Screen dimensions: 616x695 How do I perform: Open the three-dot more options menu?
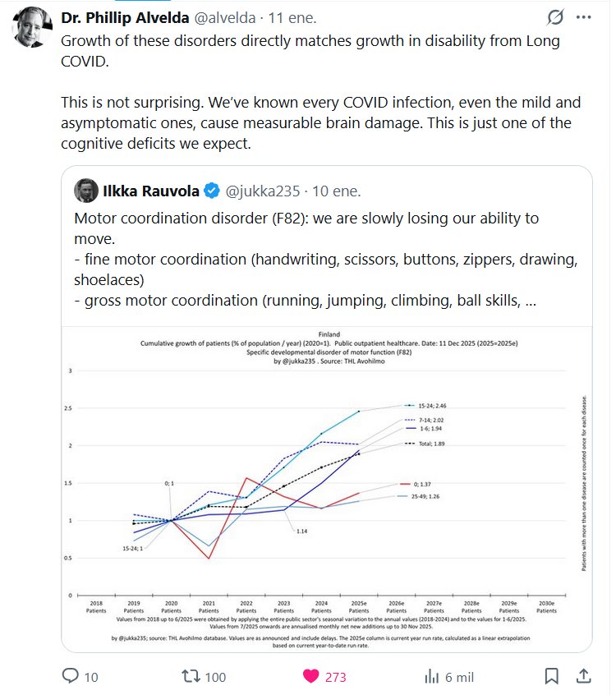(583, 17)
